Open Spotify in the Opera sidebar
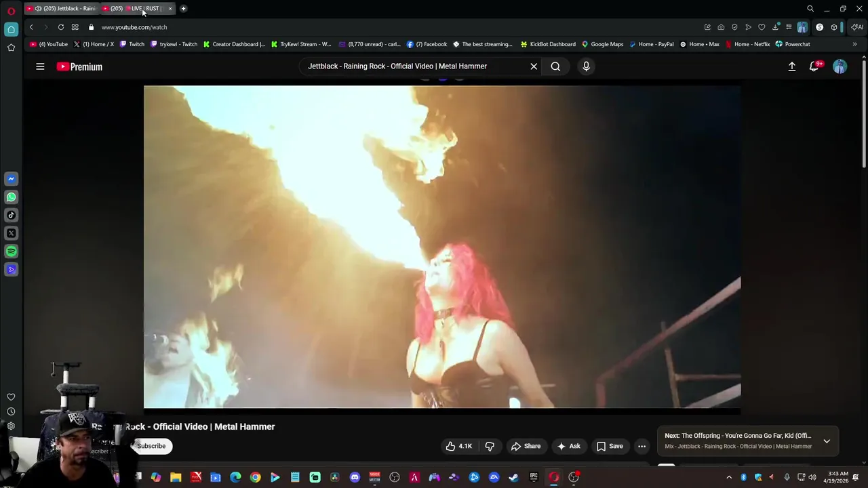Image resolution: width=868 pixels, height=488 pixels. point(11,251)
